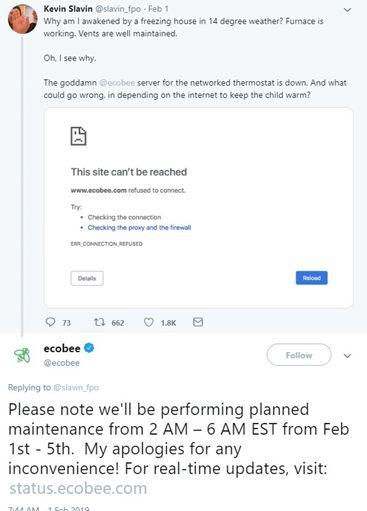This screenshot has height=511, width=367.
Task: Click "Checking the proxy and the firewall" link
Action: [x=139, y=228]
